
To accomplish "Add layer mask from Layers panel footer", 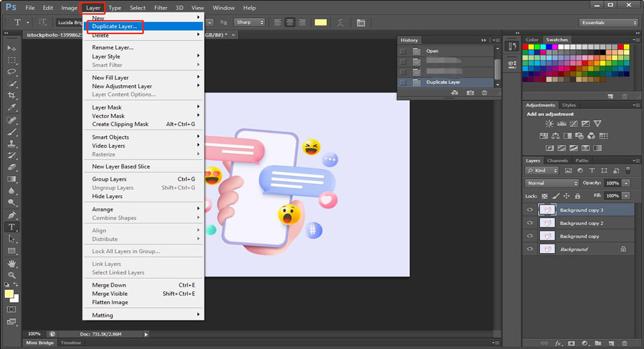I will [572, 343].
